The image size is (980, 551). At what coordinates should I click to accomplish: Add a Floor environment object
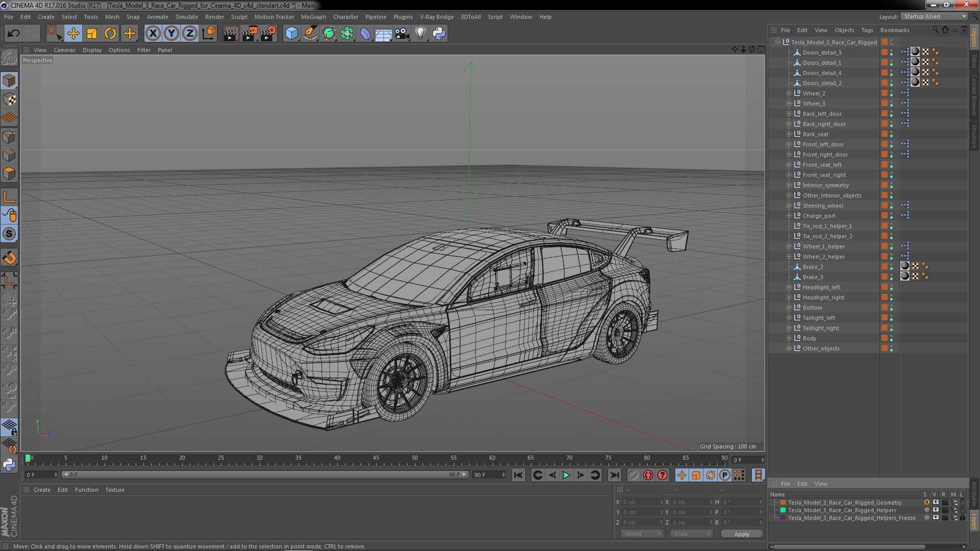click(x=383, y=34)
